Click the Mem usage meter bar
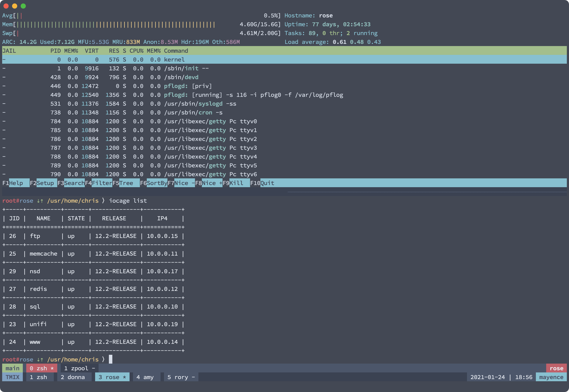 tap(116, 25)
